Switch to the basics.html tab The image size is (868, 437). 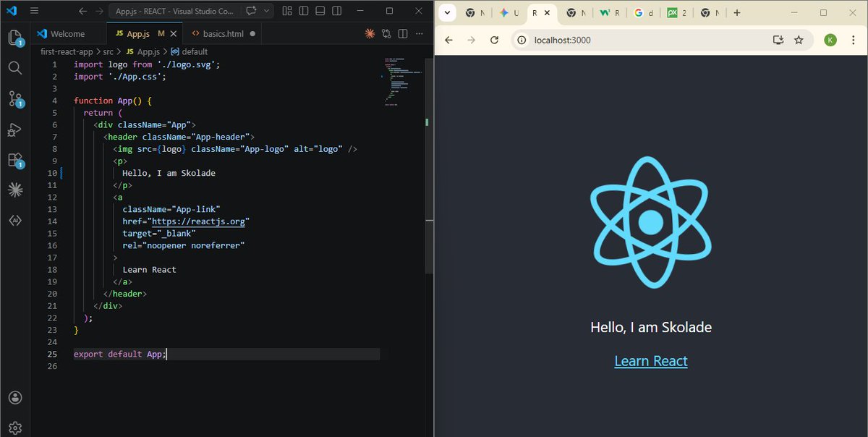click(x=224, y=33)
